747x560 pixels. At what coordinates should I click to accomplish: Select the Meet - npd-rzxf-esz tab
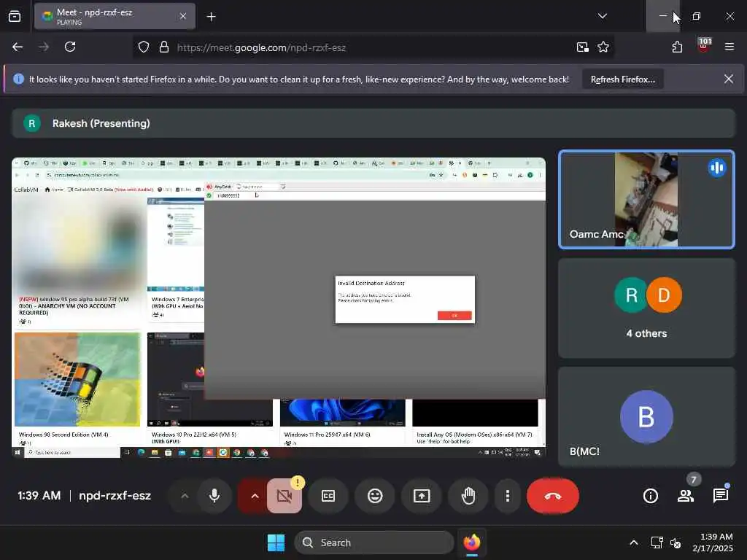coord(115,16)
